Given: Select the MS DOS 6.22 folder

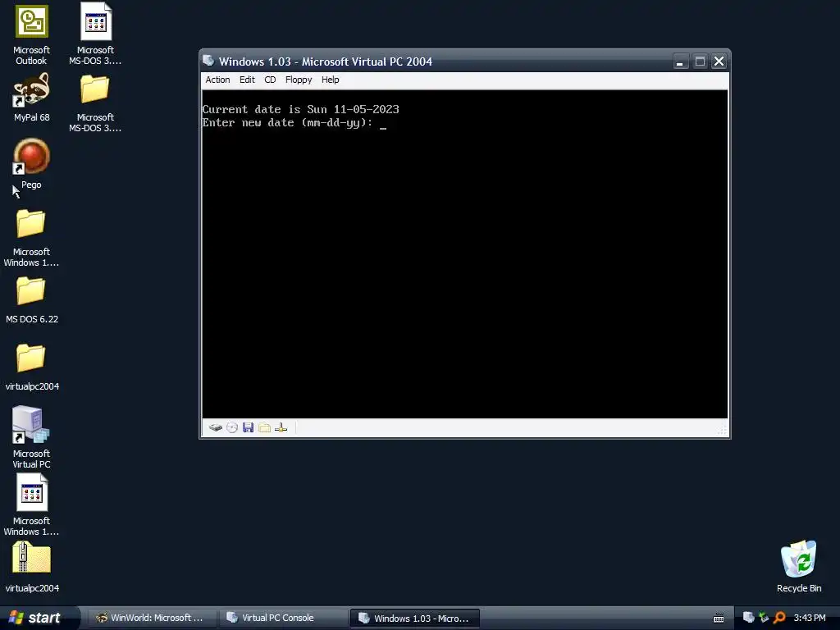Looking at the screenshot, I should pos(32,300).
